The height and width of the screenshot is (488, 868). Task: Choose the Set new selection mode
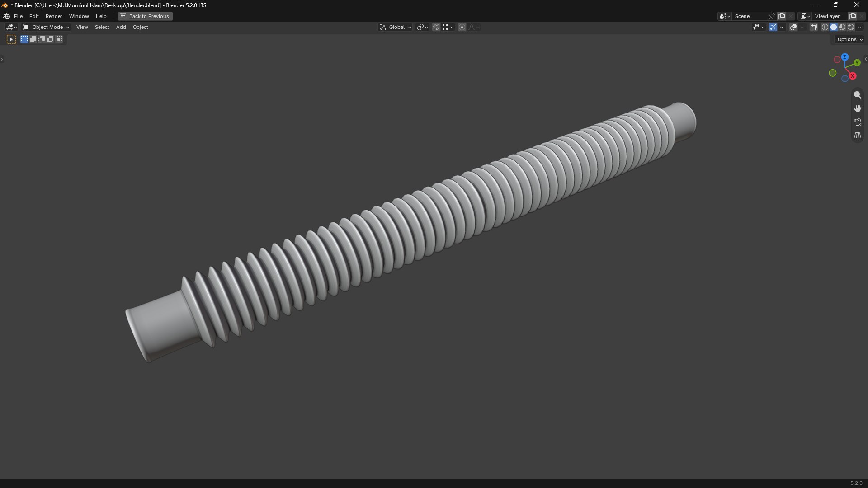coord(24,40)
